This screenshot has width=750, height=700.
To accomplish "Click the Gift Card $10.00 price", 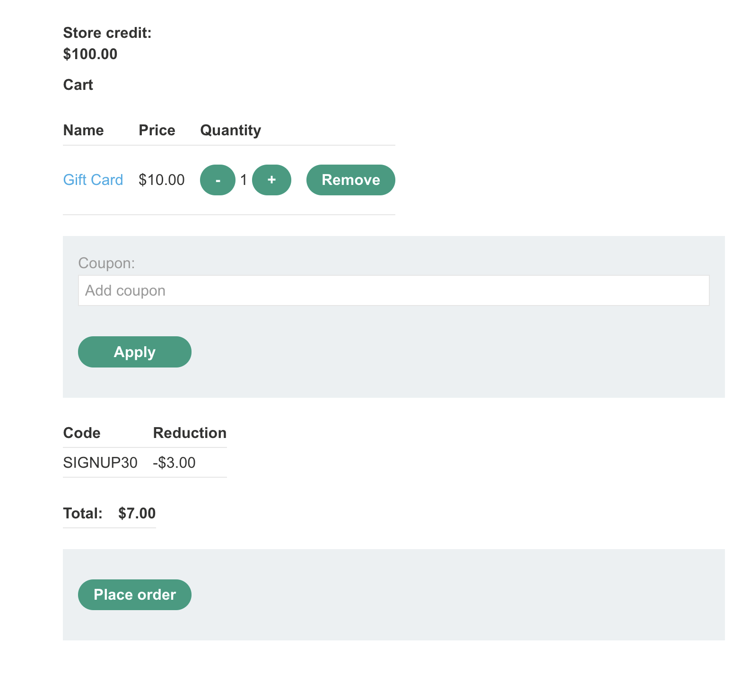I will pyautogui.click(x=161, y=180).
